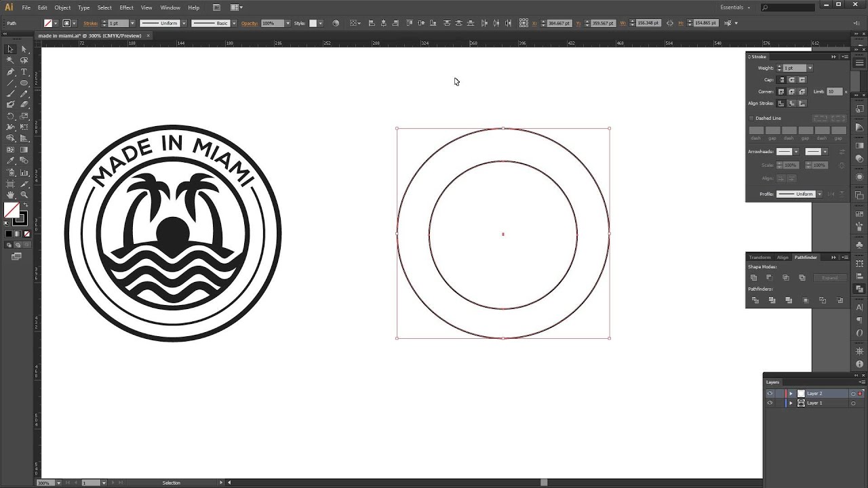868x488 pixels.
Task: Select the Zoom tool
Action: (x=24, y=195)
